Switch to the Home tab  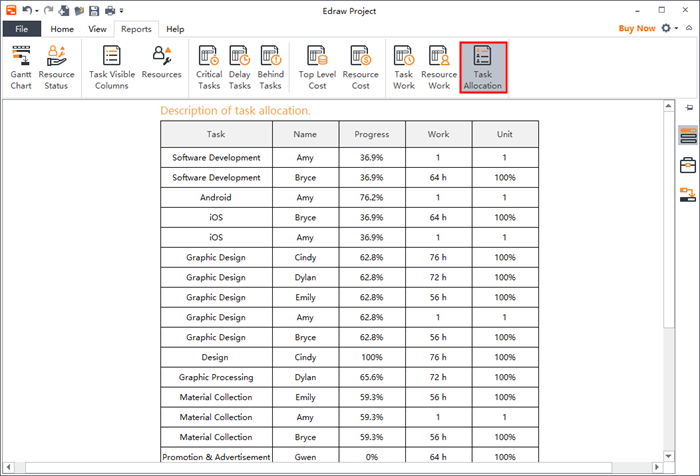pyautogui.click(x=62, y=29)
